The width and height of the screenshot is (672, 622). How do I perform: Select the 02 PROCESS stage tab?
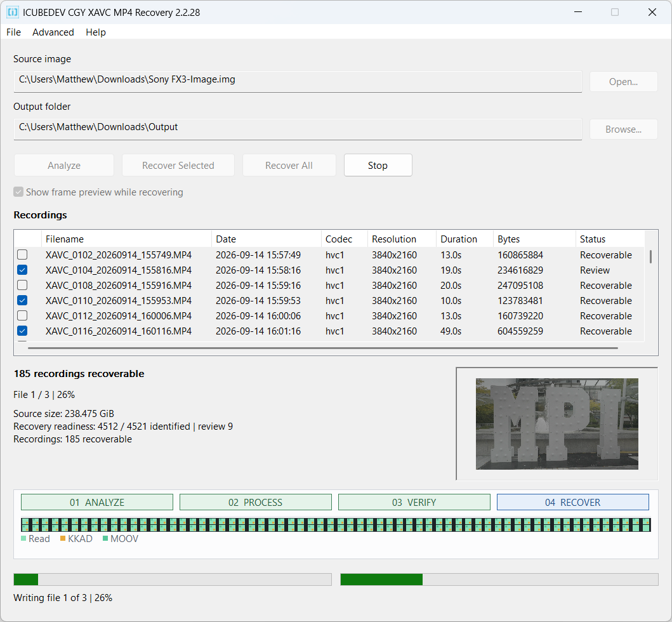click(256, 502)
